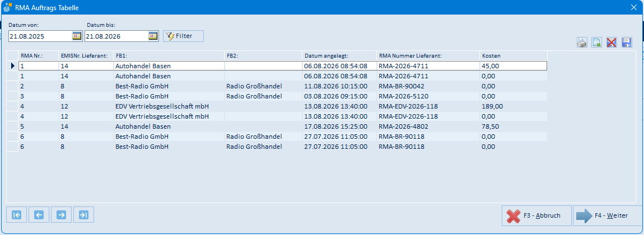Sort by the EMISNr. Lieferant column header
This screenshot has height=235, width=644.
86,55
